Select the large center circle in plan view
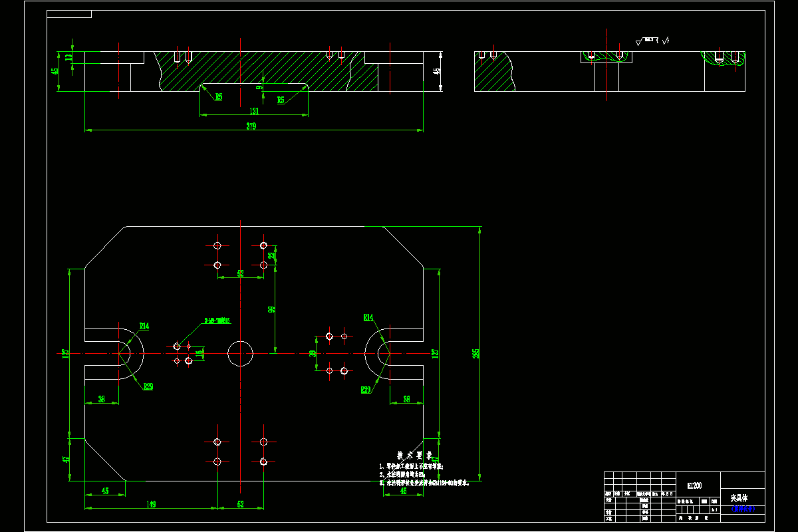This screenshot has width=798, height=532. click(x=240, y=353)
